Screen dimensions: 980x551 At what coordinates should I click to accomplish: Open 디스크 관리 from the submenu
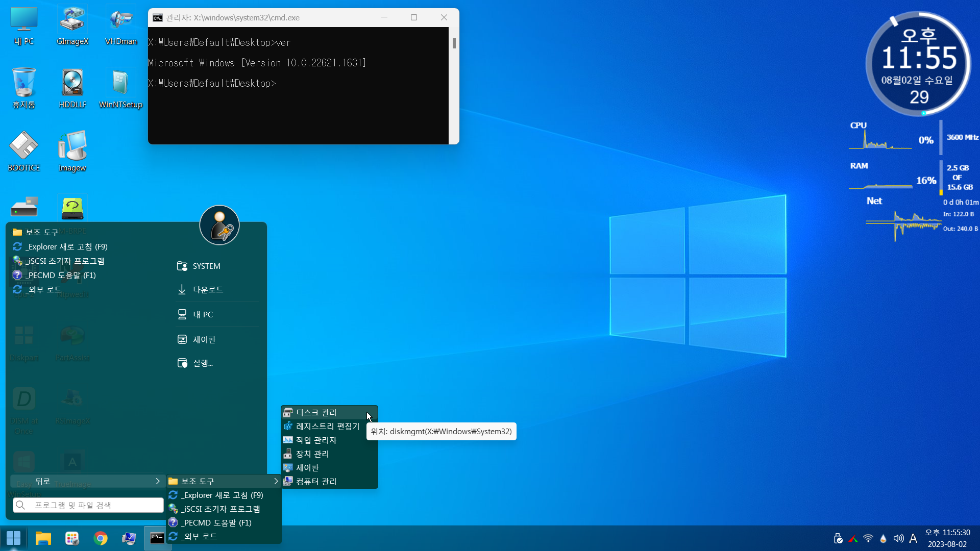(329, 412)
